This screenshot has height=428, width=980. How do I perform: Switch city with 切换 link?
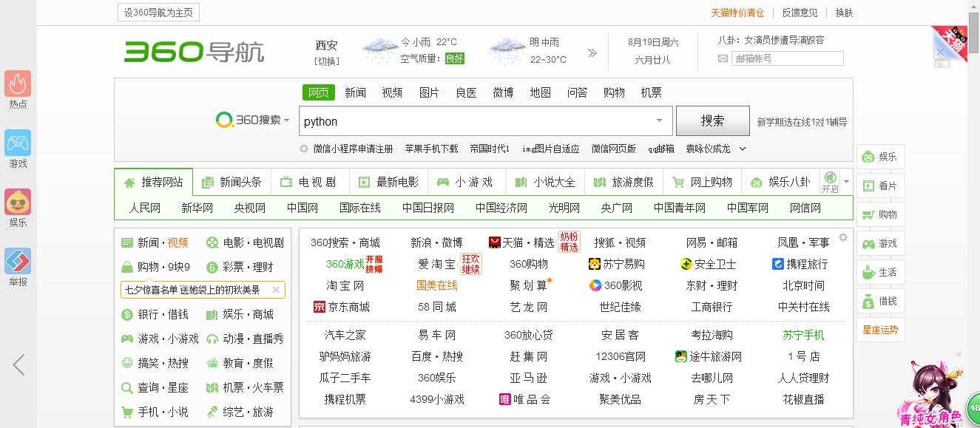pos(326,61)
